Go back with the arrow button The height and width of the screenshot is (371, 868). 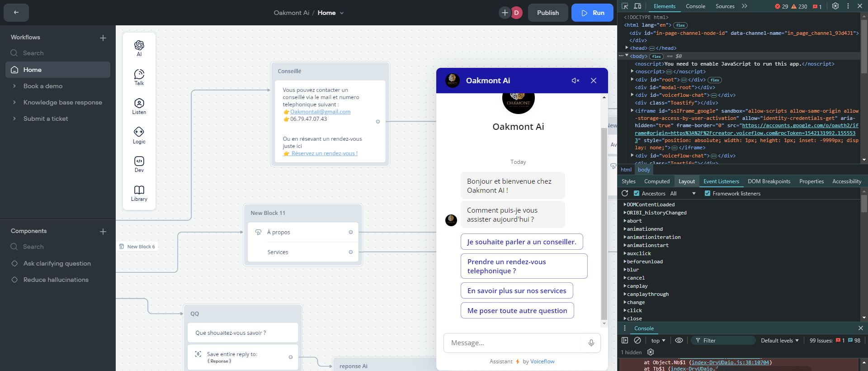[16, 13]
